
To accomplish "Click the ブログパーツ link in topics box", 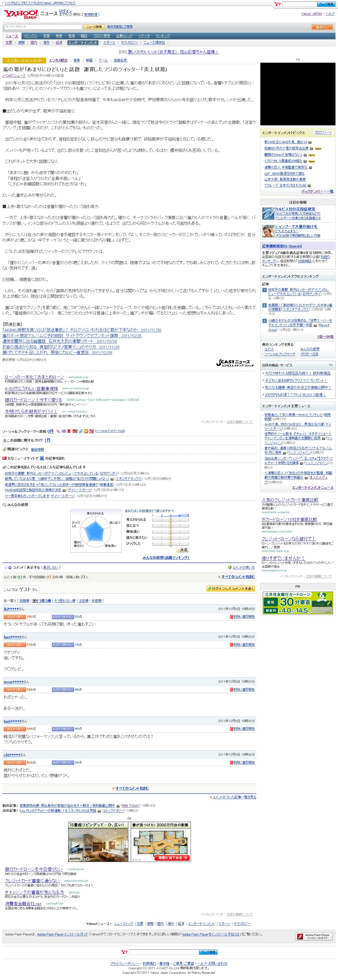I will pyautogui.click(x=323, y=132).
